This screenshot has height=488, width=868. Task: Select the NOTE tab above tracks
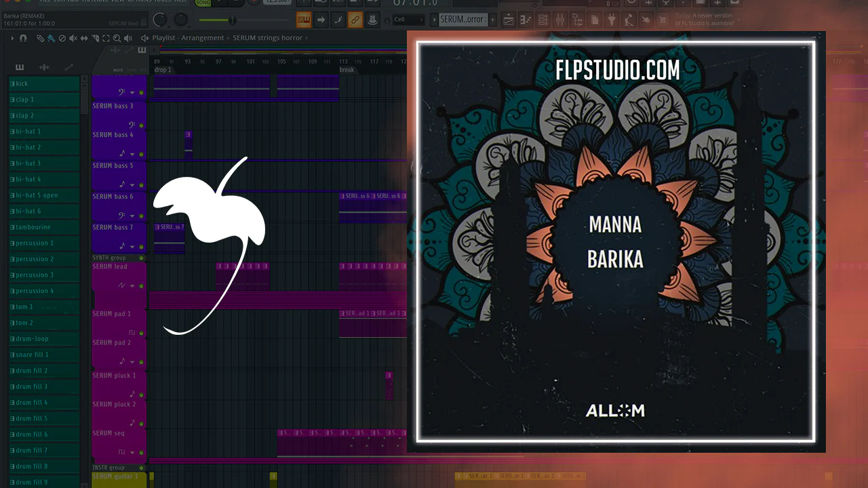click(118, 70)
